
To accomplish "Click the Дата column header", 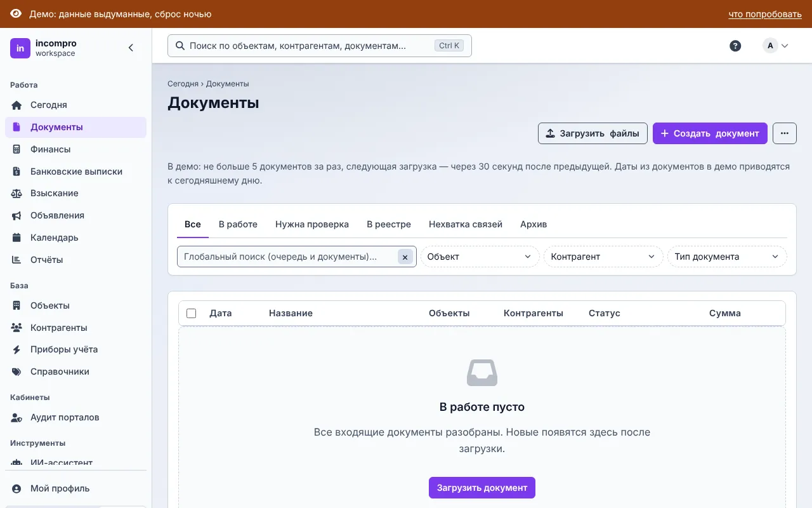I will point(221,313).
